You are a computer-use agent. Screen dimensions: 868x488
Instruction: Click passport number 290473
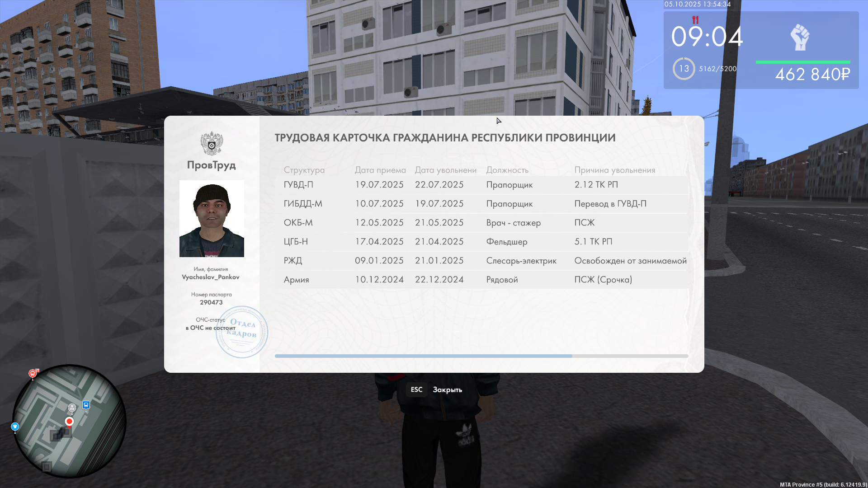click(211, 302)
